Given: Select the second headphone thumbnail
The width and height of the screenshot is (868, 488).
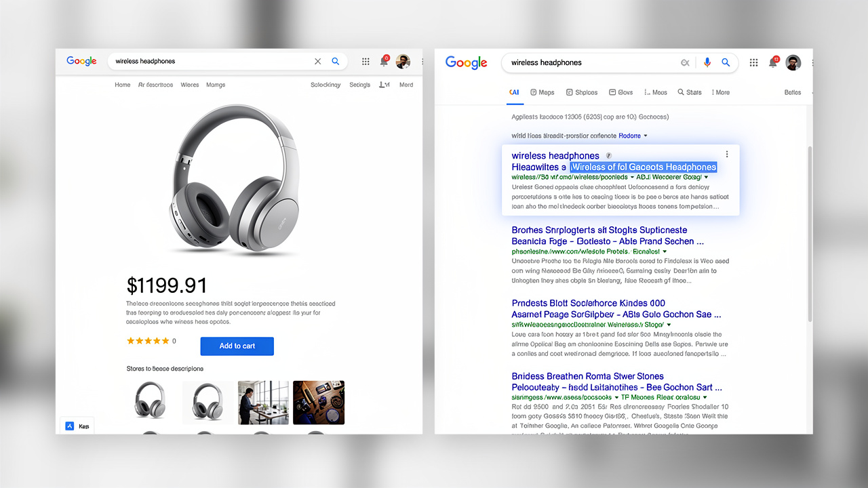Looking at the screenshot, I should [206, 402].
